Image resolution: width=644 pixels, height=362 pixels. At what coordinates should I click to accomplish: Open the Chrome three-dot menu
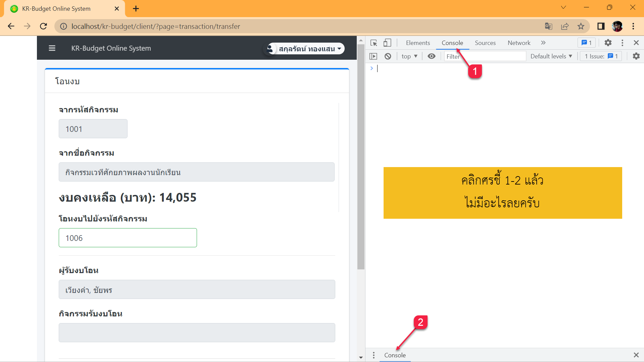(x=633, y=26)
